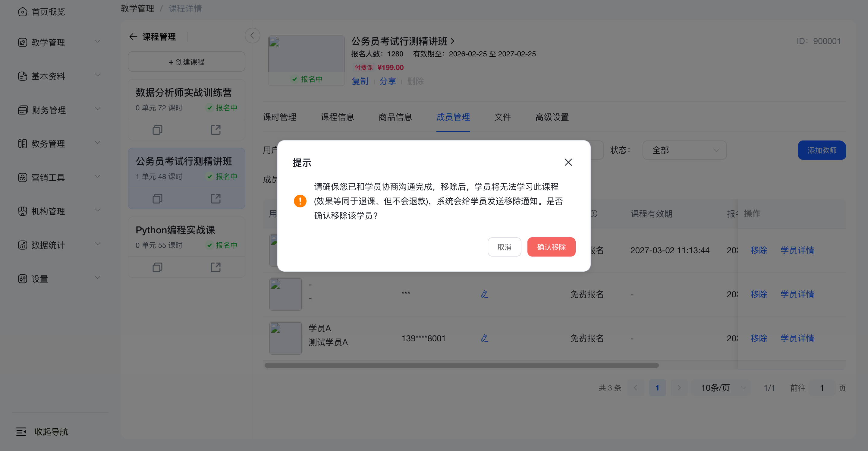The width and height of the screenshot is (868, 451).
Task: Click the 机构管理 sidebar icon
Action: pyautogui.click(x=22, y=211)
